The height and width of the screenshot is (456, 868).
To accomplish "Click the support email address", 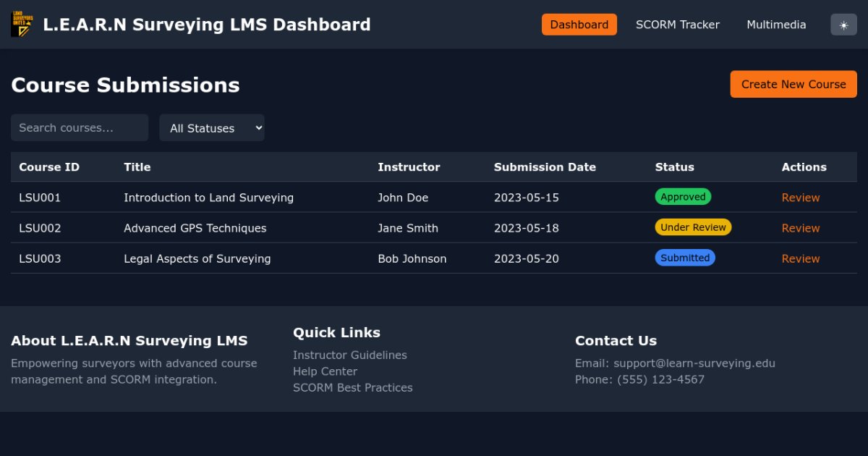I will tap(694, 363).
